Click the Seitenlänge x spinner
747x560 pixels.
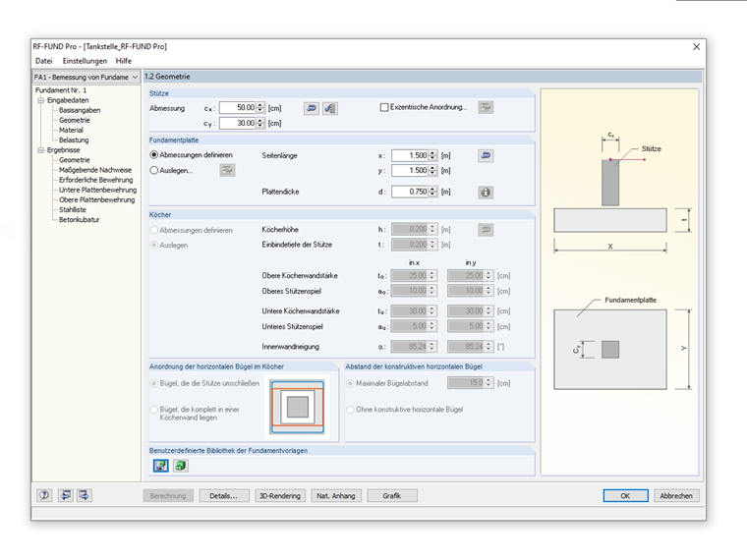(432, 155)
